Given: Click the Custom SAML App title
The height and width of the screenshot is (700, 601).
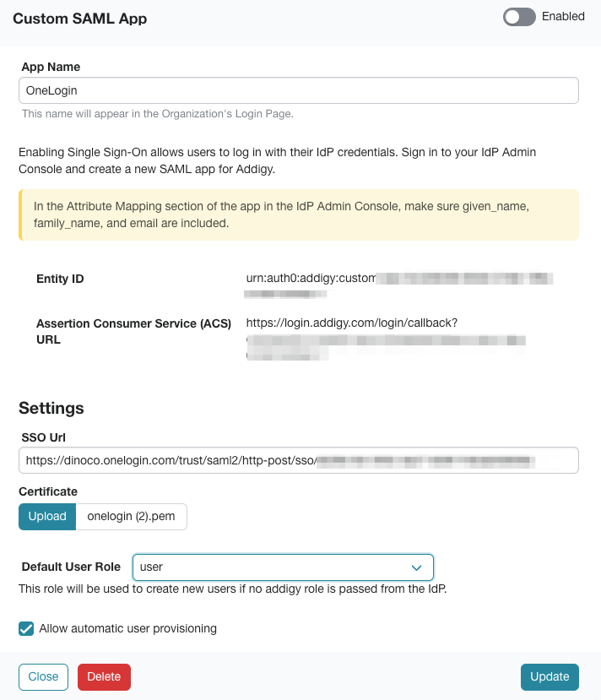Looking at the screenshot, I should point(82,18).
